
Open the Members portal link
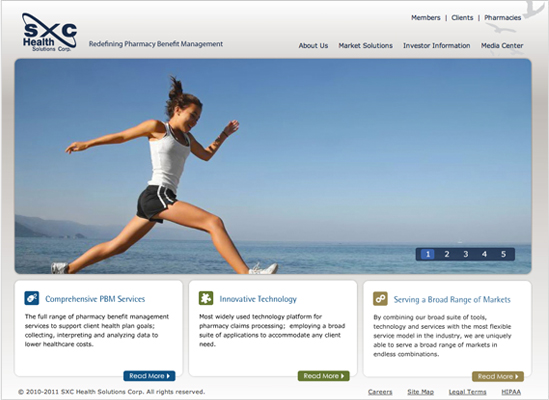click(426, 18)
